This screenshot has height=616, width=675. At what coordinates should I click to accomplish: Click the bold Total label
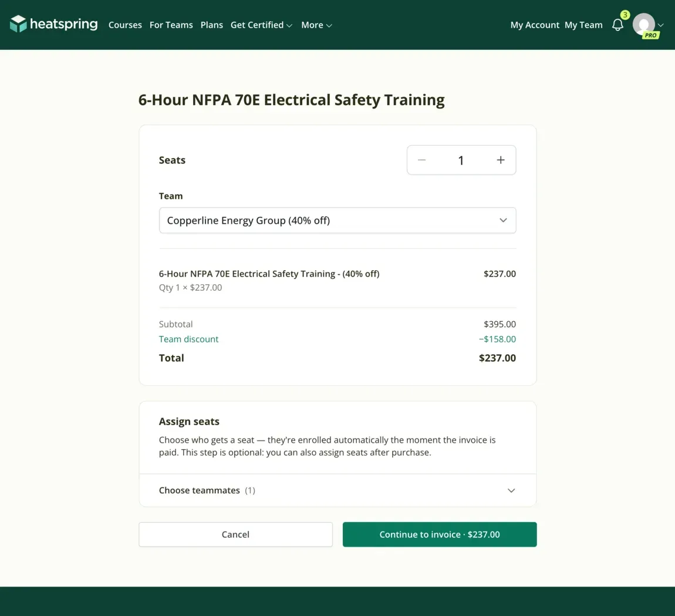171,358
